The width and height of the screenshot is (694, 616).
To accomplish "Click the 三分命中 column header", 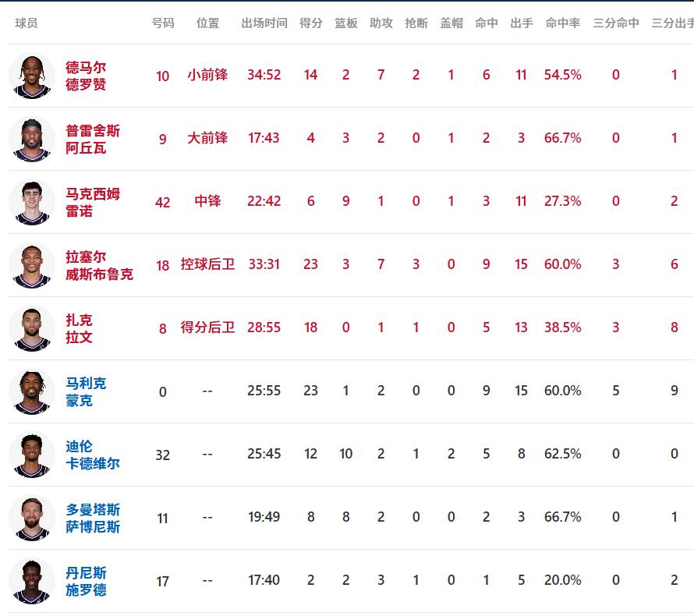I will [616, 23].
